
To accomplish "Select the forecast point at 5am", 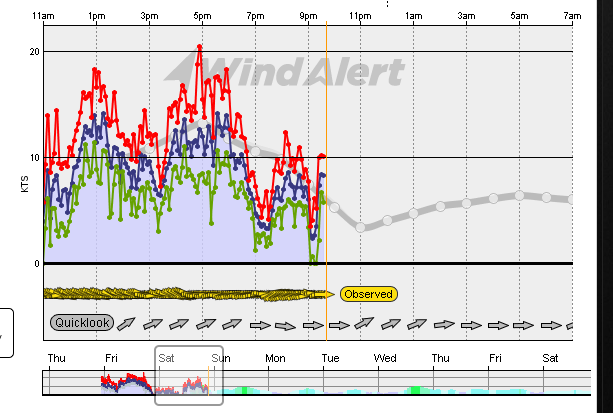I will pos(519,195).
